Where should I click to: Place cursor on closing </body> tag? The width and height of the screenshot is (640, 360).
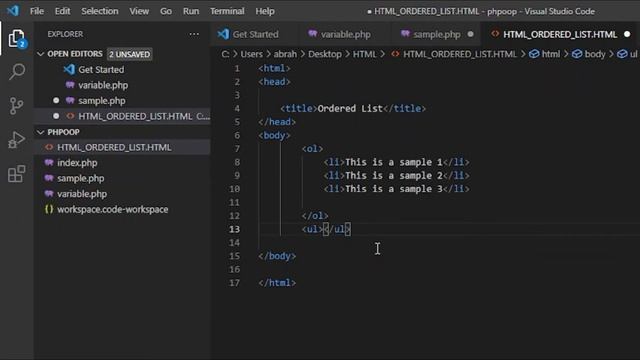[277, 256]
